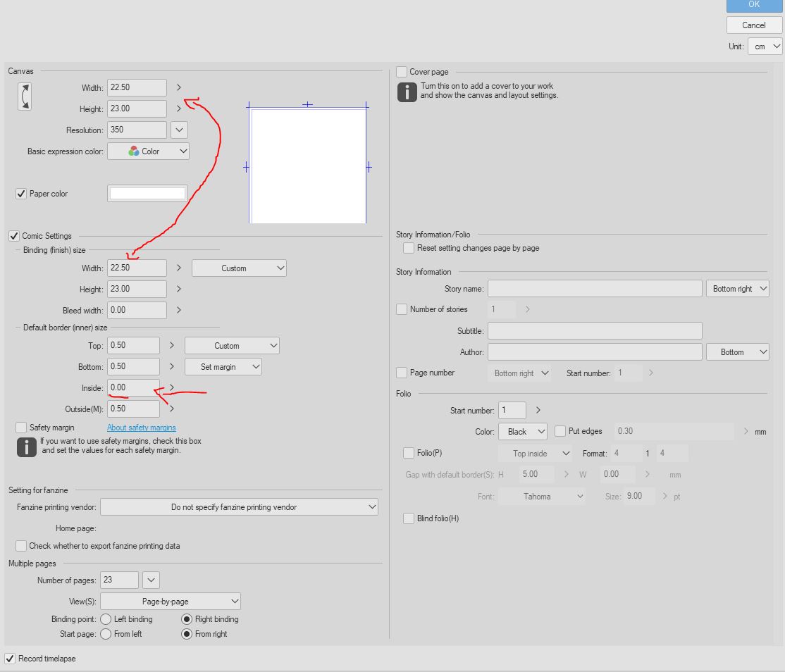Enable the Folio(P) checkbox

pos(409,453)
